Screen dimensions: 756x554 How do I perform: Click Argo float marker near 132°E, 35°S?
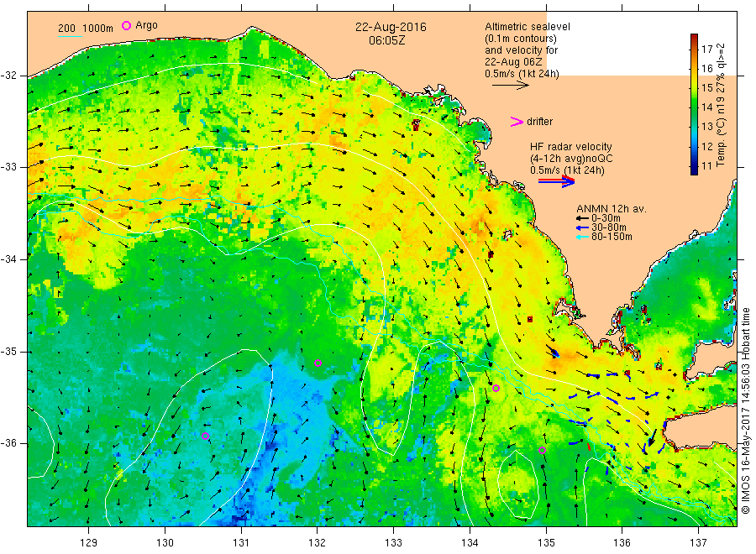tap(318, 363)
